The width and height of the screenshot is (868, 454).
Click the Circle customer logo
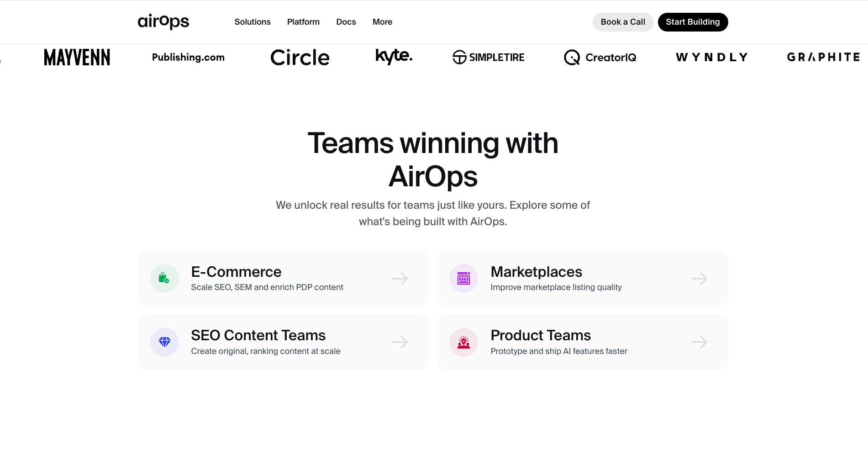[300, 58]
